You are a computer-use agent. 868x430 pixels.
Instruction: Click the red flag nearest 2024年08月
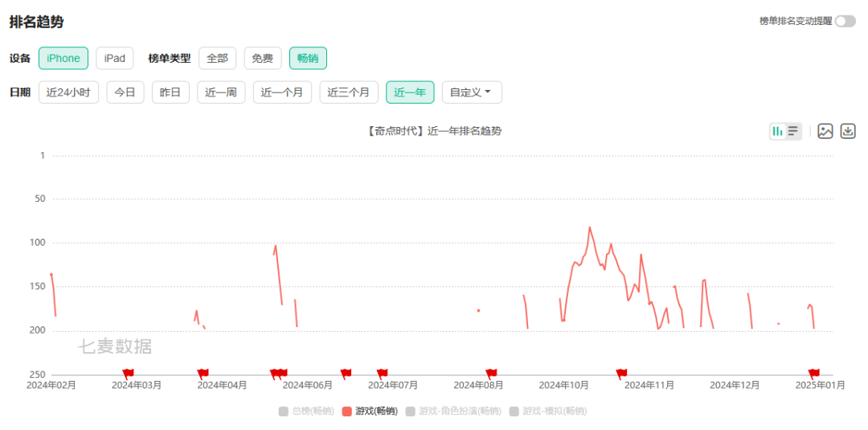[x=491, y=373]
